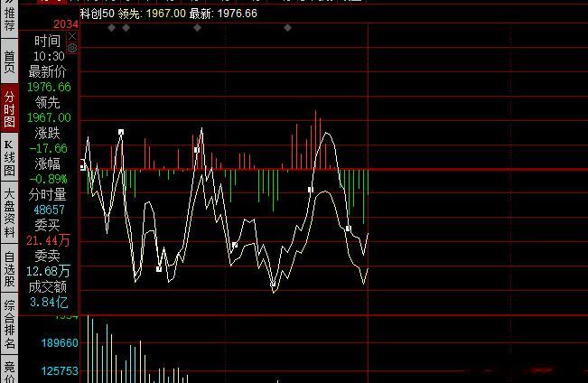
Task: Click the 125753 volume axis label
Action: (60, 371)
